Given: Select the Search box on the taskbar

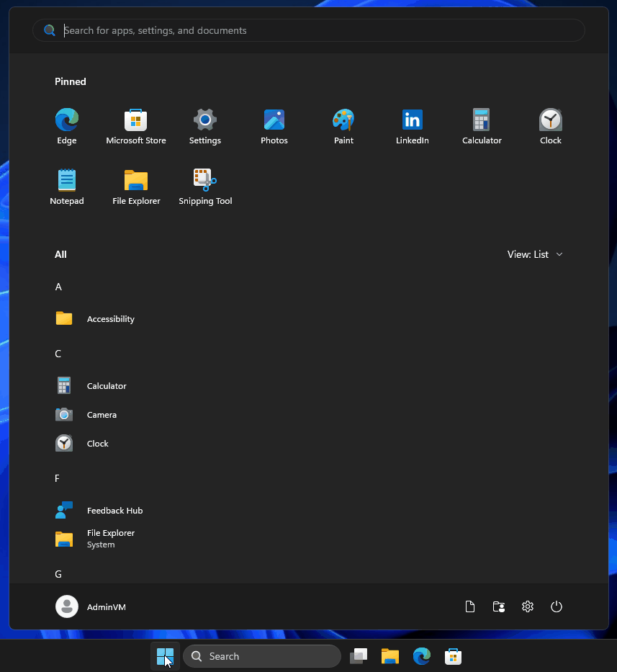Looking at the screenshot, I should click(x=262, y=656).
